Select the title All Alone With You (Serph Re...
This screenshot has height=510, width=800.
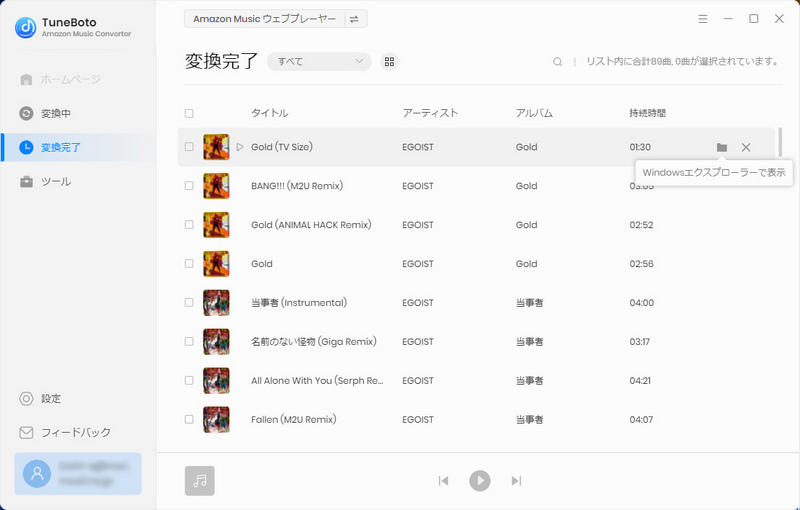[317, 380]
